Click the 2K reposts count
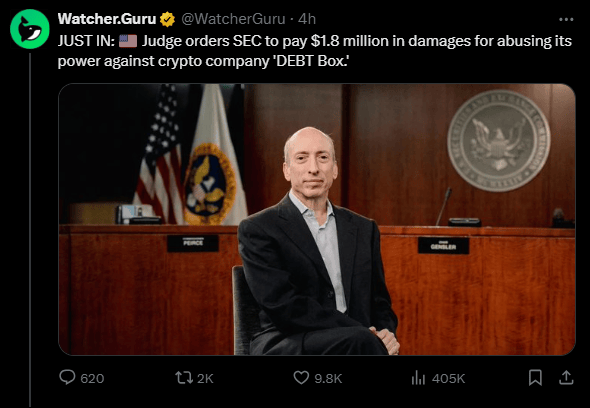Viewport: 590px width, 408px height. point(205,378)
